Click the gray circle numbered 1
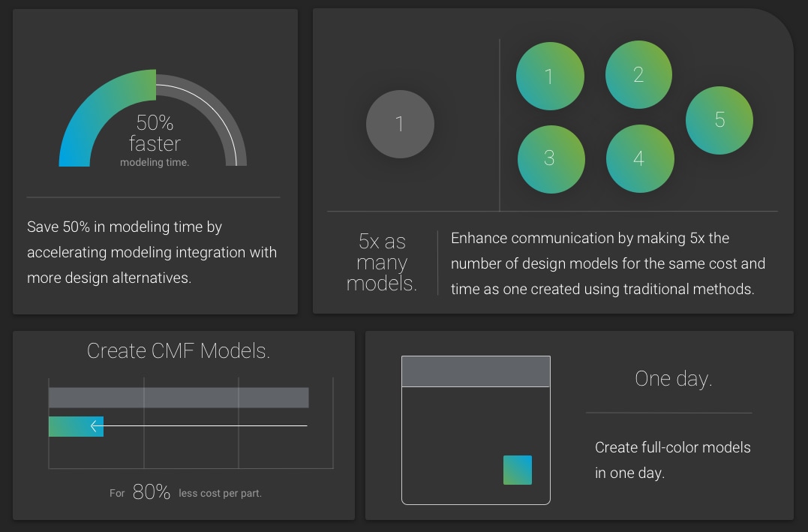 [400, 125]
